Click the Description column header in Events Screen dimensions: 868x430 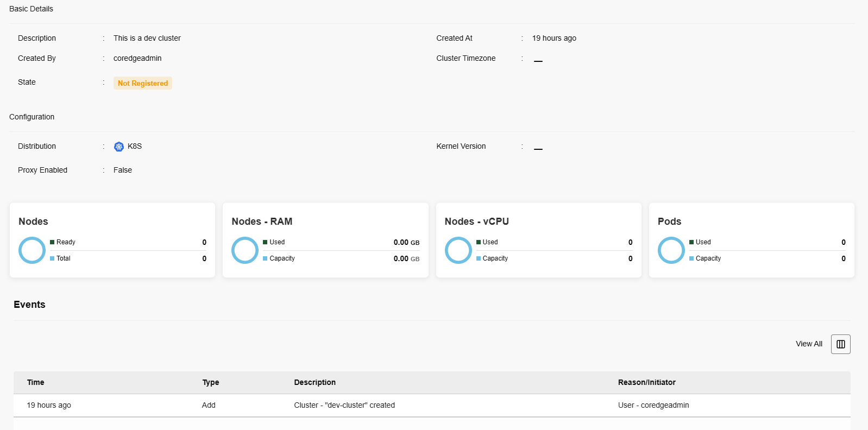coord(315,383)
